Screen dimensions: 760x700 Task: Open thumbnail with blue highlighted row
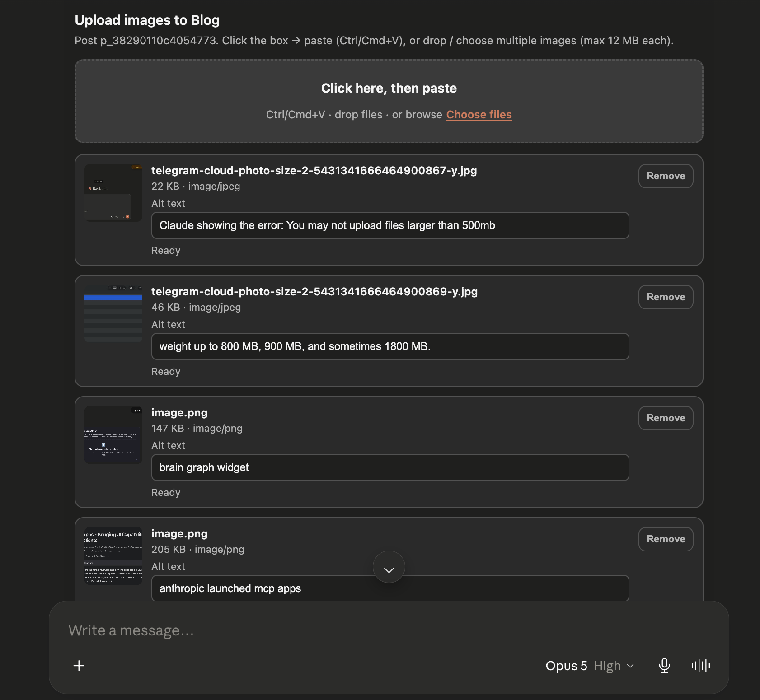tap(113, 314)
